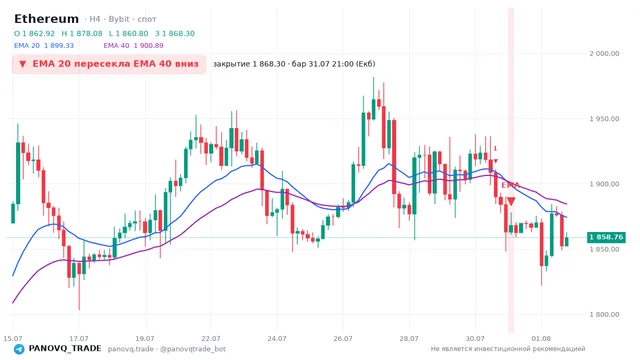Click the current price tag 1 858.76
The width and height of the screenshot is (640, 360).
pos(606,237)
